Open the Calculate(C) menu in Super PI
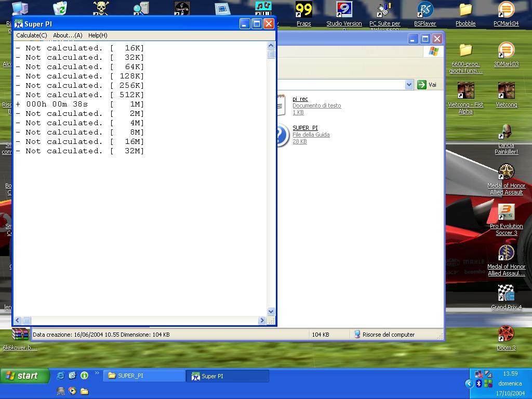Screen dimensions: 532x399 point(31,35)
